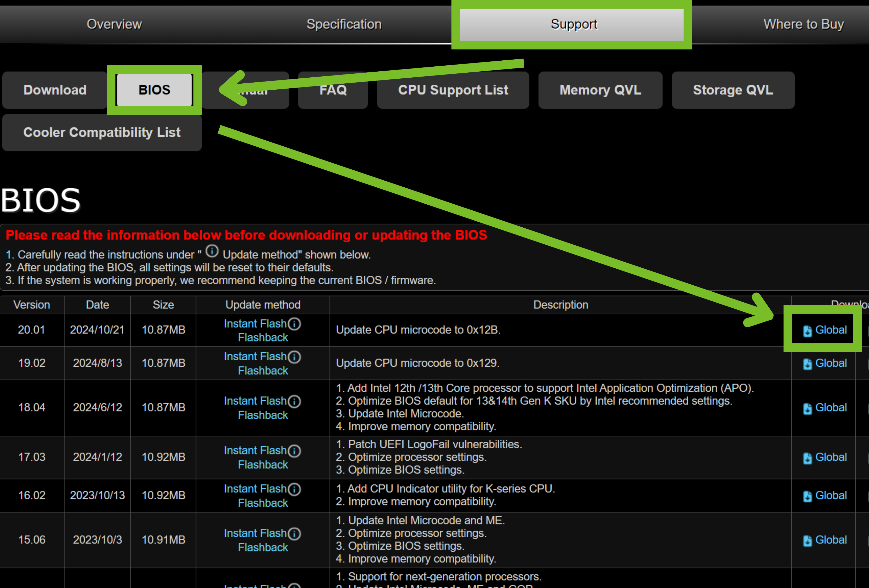Click info icon beside Instant Flash for version 16.02
This screenshot has width=869, height=588.
click(295, 489)
